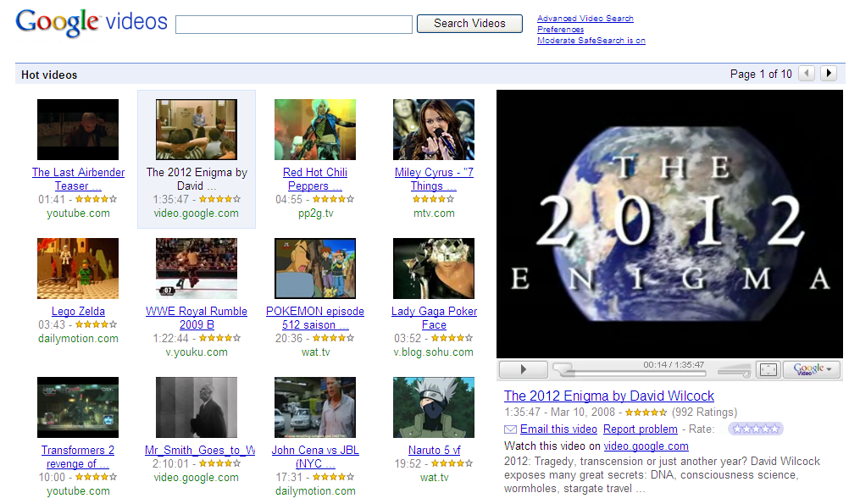
Task: Open the Preferences link
Action: click(x=561, y=30)
